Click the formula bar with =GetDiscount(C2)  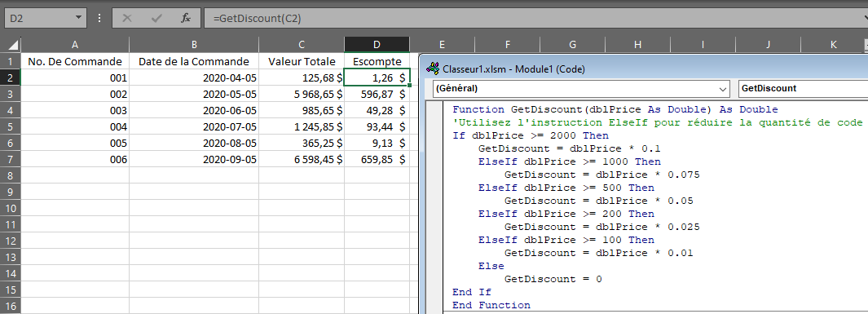535,18
